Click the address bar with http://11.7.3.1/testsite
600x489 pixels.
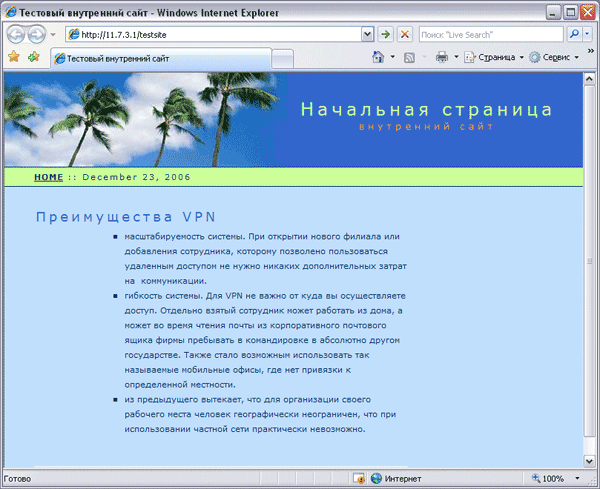coord(214,34)
